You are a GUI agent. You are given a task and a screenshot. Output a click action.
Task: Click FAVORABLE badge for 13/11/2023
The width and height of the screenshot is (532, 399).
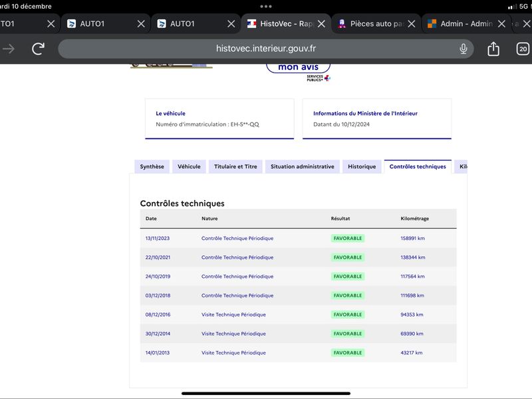348,238
